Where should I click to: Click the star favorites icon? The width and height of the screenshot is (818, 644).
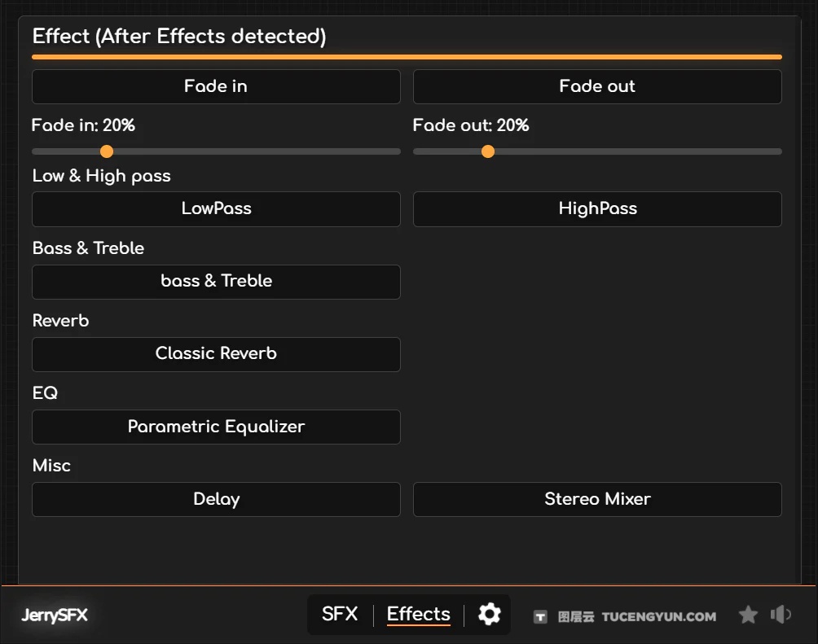748,614
